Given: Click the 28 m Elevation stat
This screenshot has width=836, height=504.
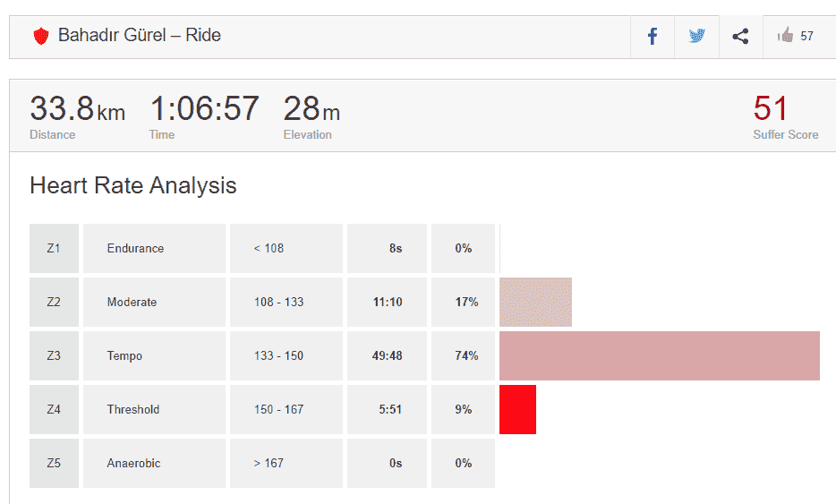Looking at the screenshot, I should coord(311,110).
